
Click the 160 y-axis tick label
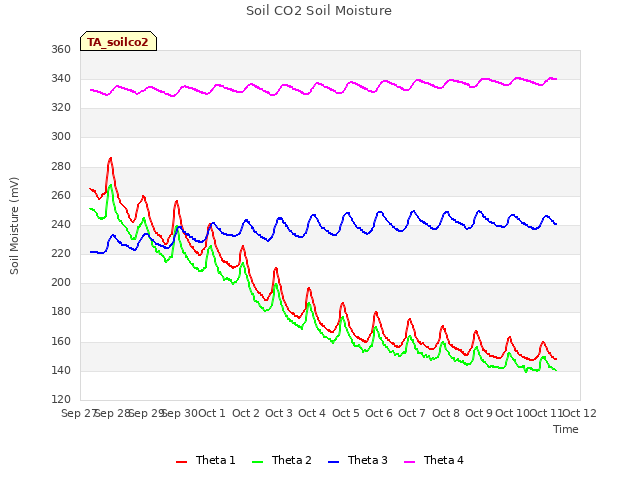[x=61, y=341]
